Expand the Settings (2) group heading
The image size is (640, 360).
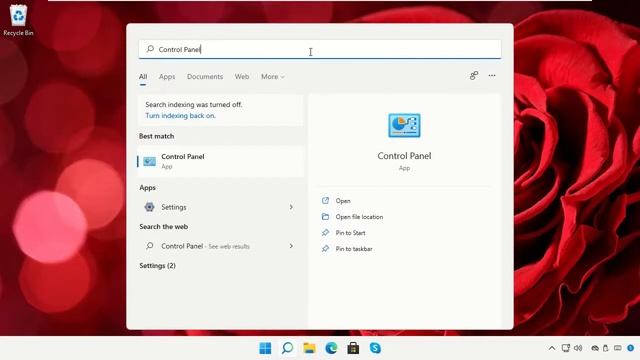157,266
